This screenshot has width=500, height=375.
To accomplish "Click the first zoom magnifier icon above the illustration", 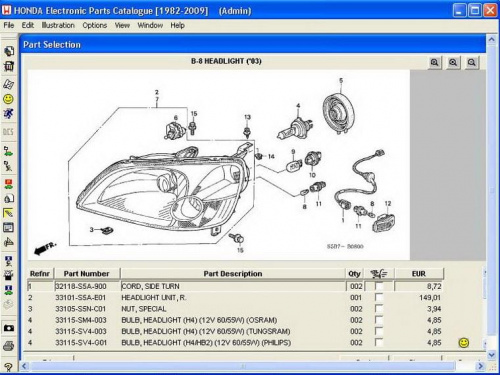I will pos(434,62).
